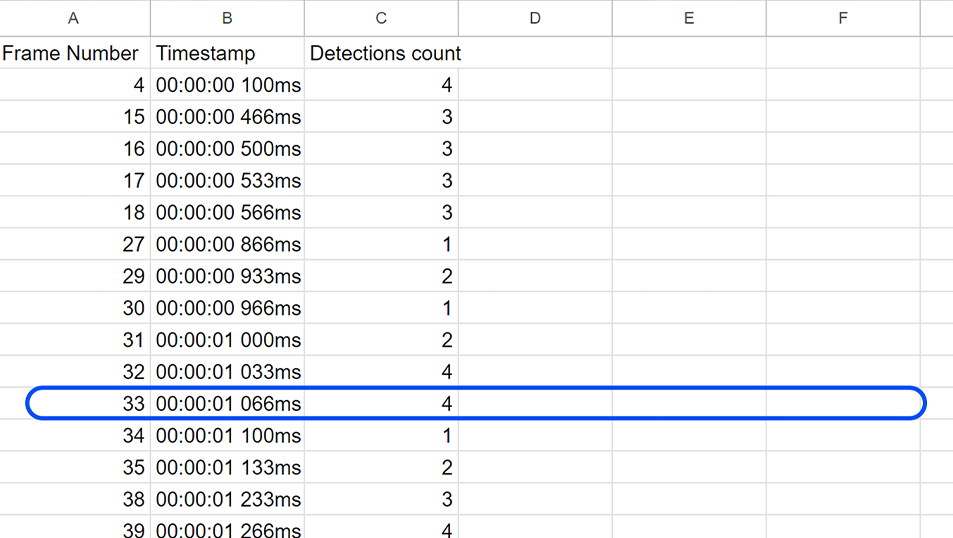This screenshot has height=538, width=953.
Task: Click the 'Detections count' header cell
Action: point(384,53)
